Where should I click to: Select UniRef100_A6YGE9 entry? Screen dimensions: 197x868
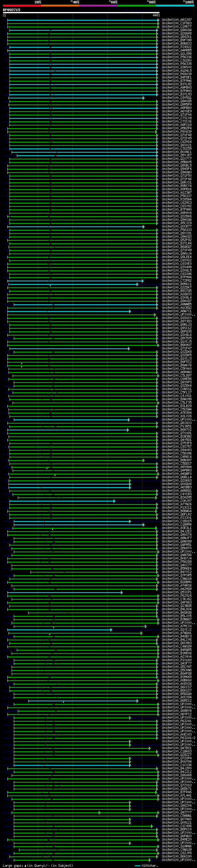point(177,111)
